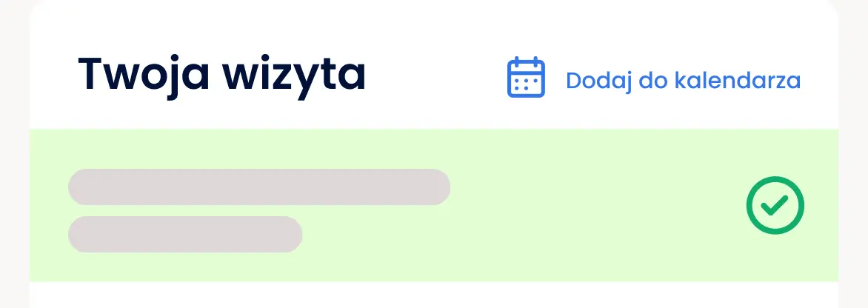The image size is (868, 308).
Task: Click the blue calendar icon
Action: (x=526, y=78)
